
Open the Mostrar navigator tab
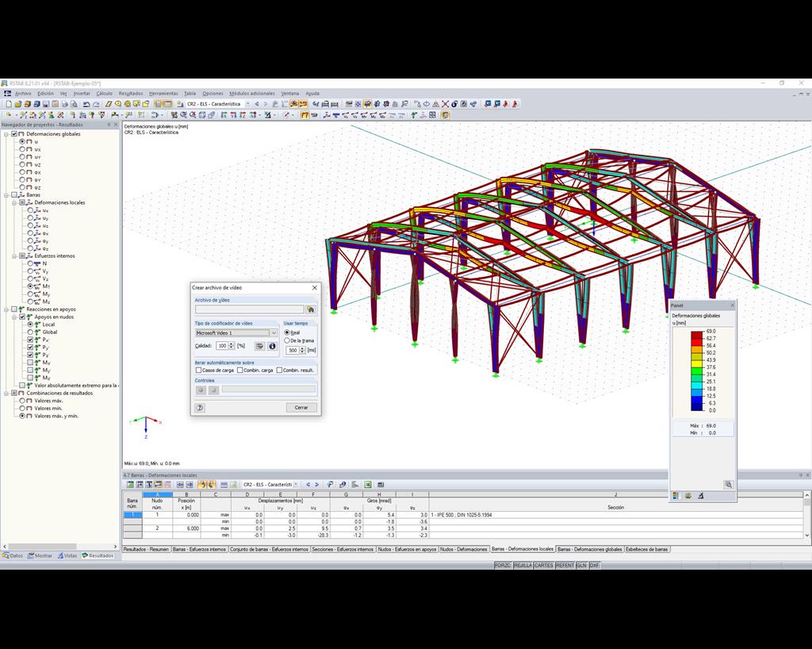(40, 555)
